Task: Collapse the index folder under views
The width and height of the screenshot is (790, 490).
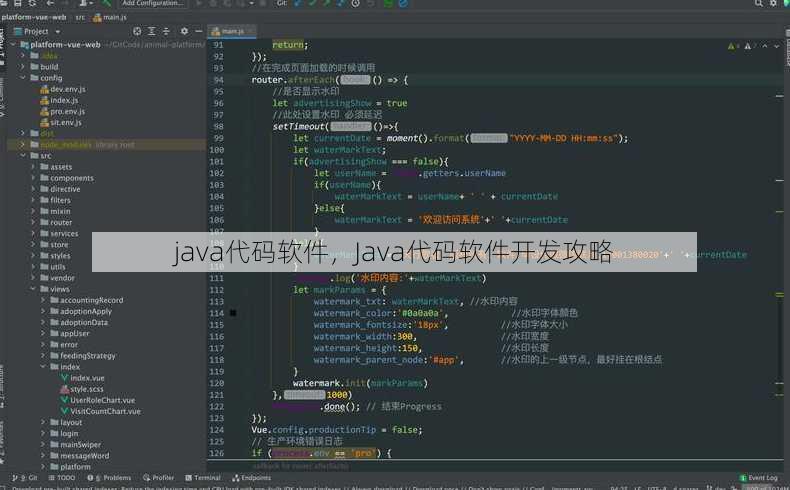Action: click(x=43, y=366)
